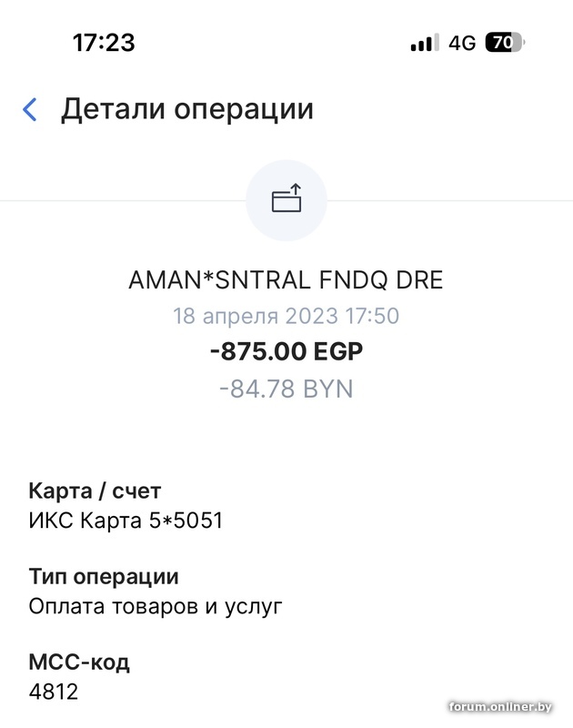
Task: Tap the cellular signal bars icon
Action: coord(423,43)
